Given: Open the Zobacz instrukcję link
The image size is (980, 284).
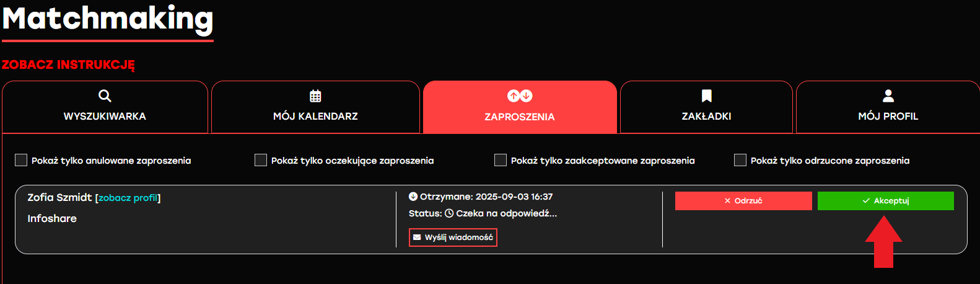Looking at the screenshot, I should click(x=68, y=64).
